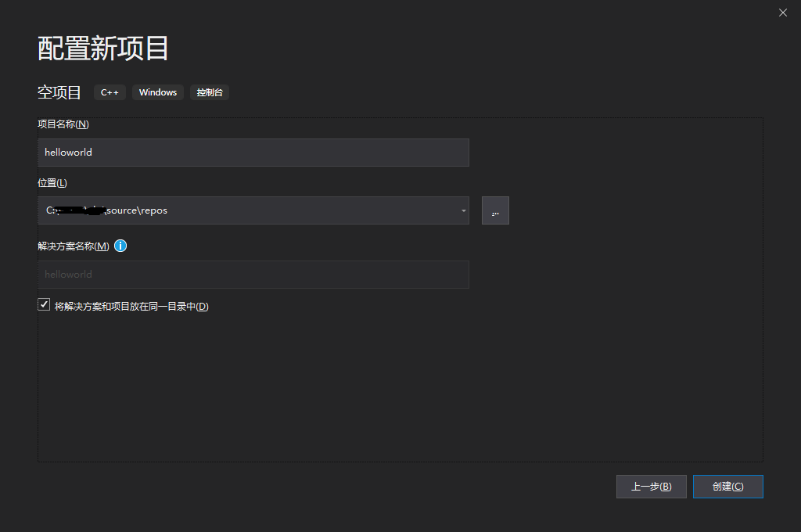This screenshot has height=532, width=801.
Task: Open folder browser with the ... button
Action: point(495,210)
